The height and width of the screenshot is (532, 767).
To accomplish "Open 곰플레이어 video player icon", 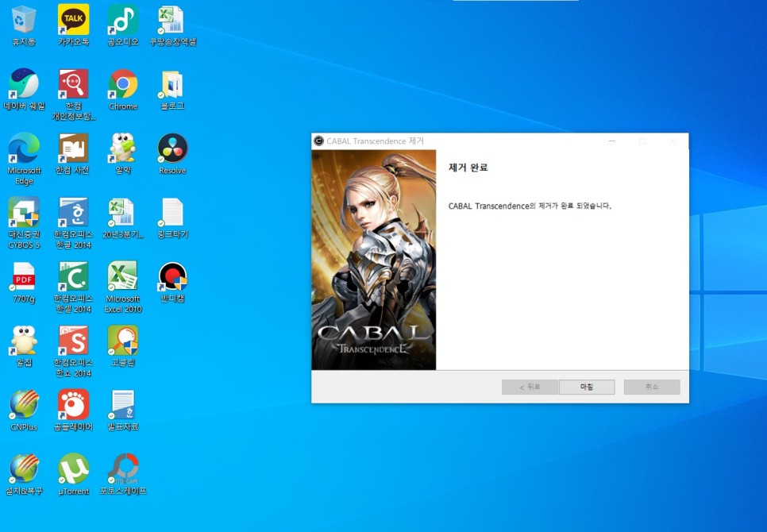I will tap(73, 411).
